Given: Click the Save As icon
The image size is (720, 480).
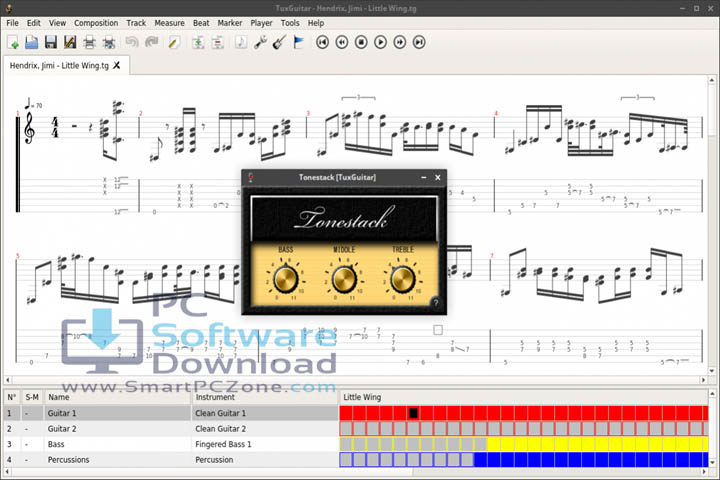Looking at the screenshot, I should (70, 42).
